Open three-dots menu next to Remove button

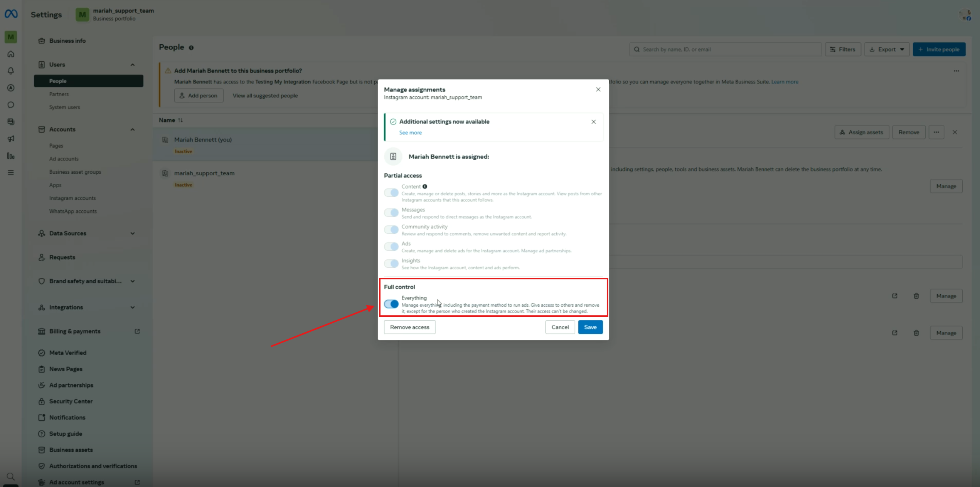point(936,132)
